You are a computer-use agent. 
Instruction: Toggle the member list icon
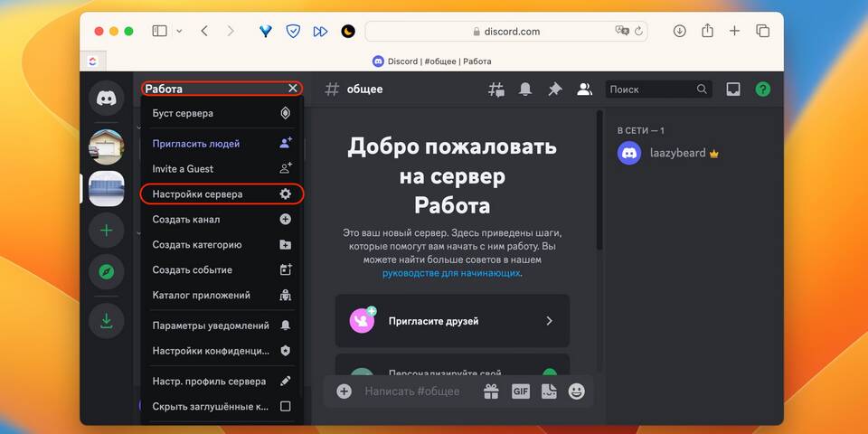pyautogui.click(x=585, y=90)
